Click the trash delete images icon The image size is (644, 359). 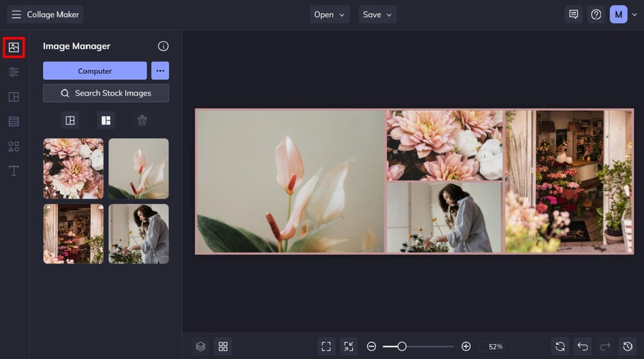(142, 120)
